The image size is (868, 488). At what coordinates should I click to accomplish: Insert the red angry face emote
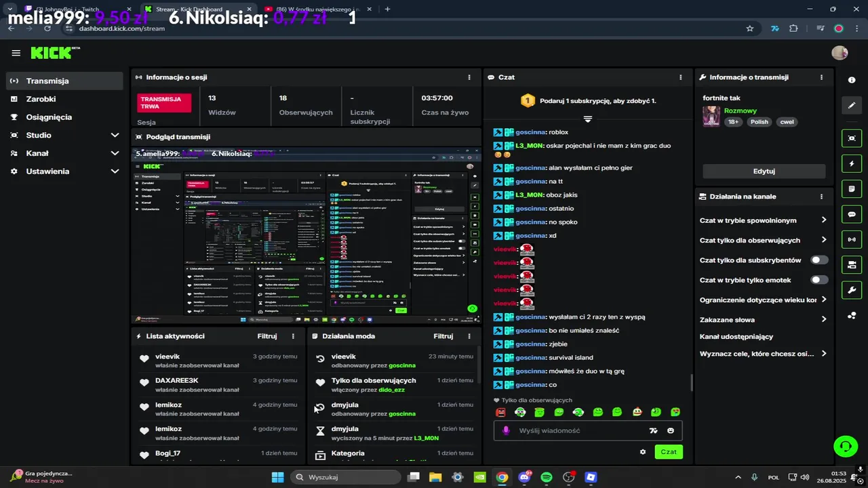pyautogui.click(x=500, y=411)
